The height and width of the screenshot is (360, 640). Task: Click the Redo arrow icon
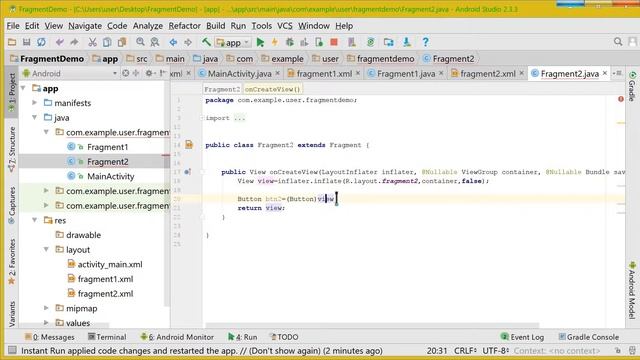(x=74, y=42)
